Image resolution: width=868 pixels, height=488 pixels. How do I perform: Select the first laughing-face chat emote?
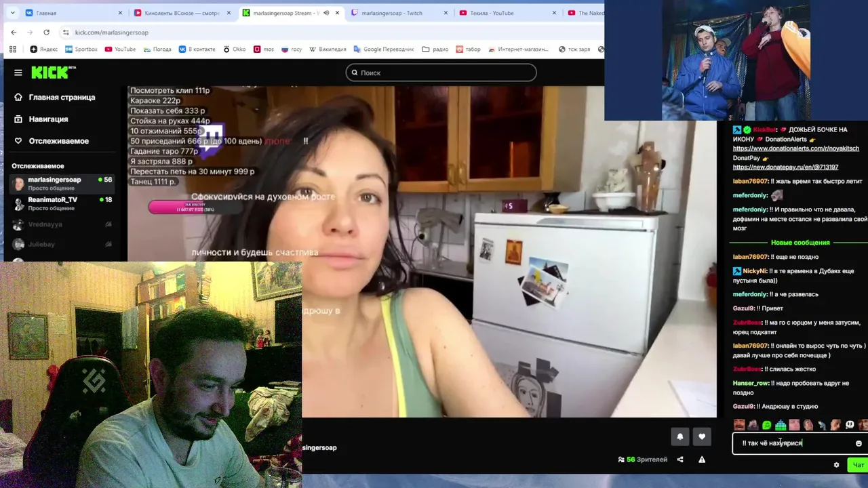point(739,425)
